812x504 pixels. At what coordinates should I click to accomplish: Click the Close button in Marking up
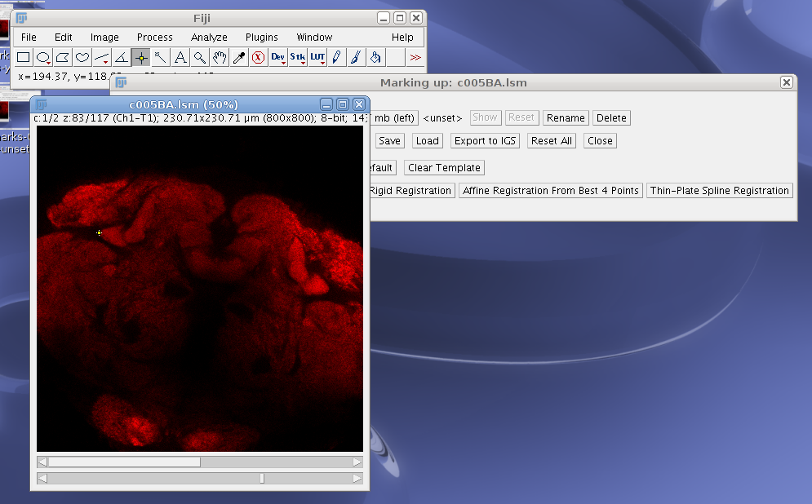pyautogui.click(x=600, y=141)
